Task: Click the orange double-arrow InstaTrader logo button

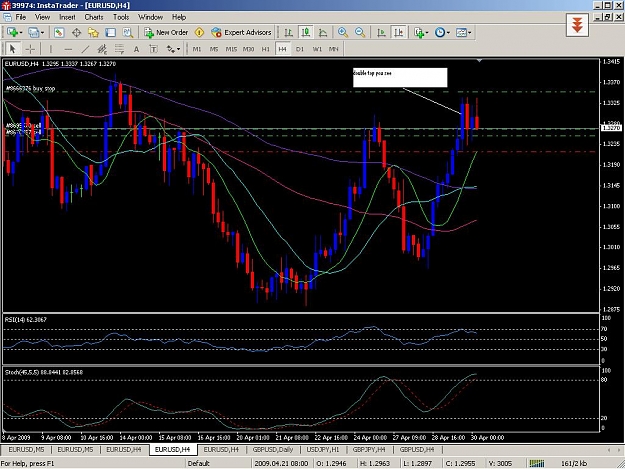Action: [x=577, y=25]
